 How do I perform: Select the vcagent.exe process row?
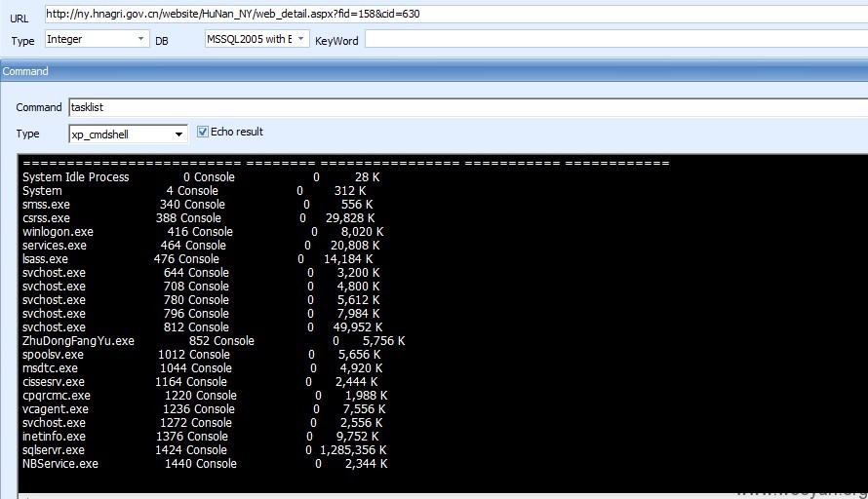pyautogui.click(x=204, y=408)
